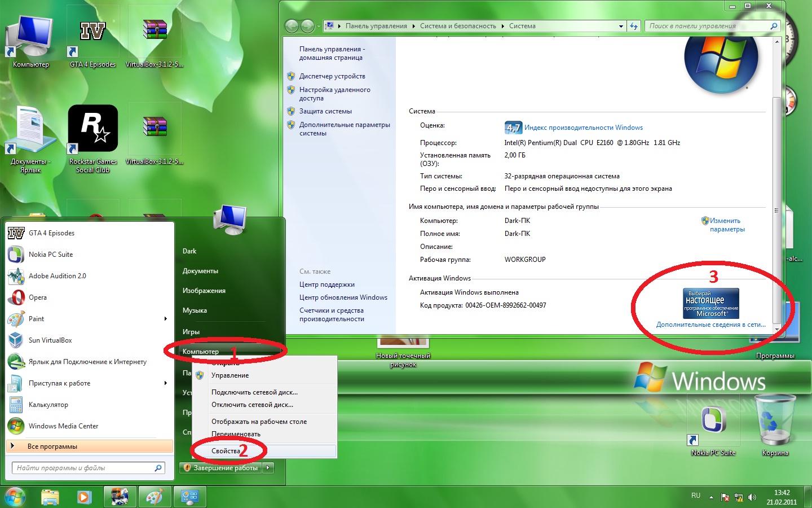
Task: Click Start orb on taskbar
Action: click(x=15, y=497)
